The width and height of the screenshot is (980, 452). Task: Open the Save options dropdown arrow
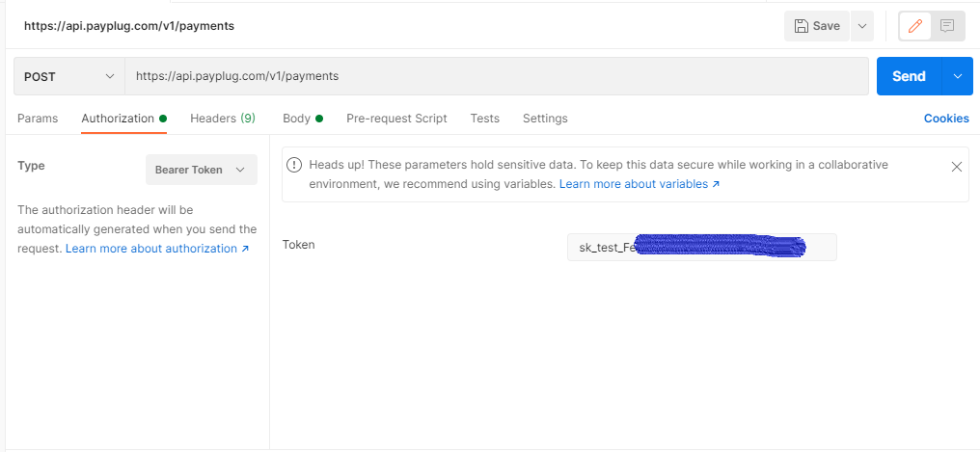tap(862, 26)
